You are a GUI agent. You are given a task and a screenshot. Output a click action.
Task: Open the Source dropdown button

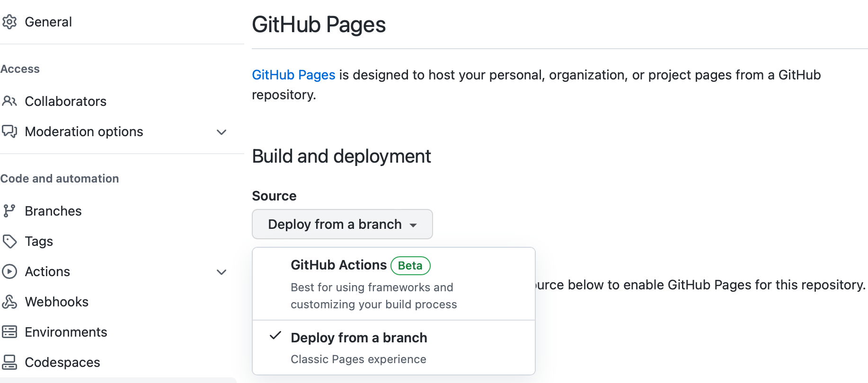tap(342, 224)
